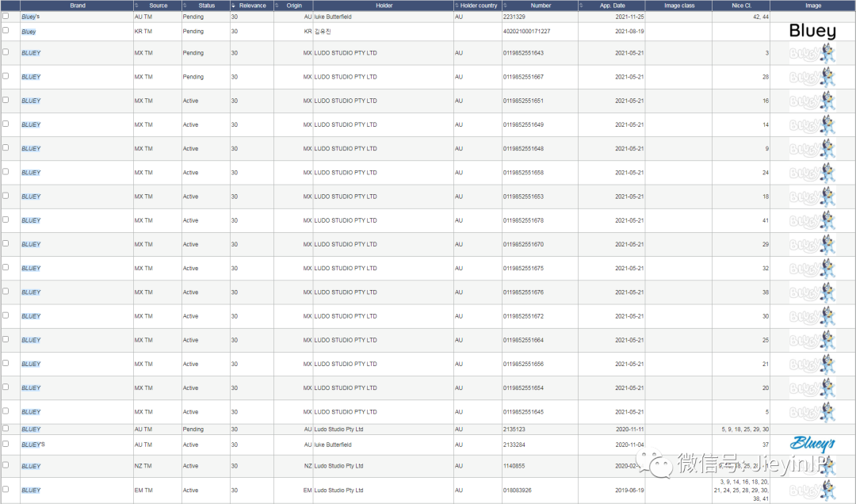This screenshot has width=856, height=504.
Task: Click number 0119852551675
Action: point(524,269)
